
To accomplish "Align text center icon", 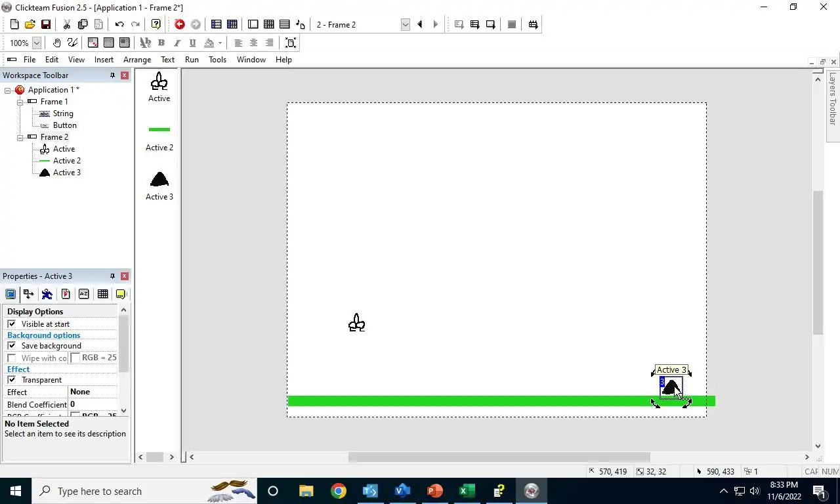I will (253, 43).
